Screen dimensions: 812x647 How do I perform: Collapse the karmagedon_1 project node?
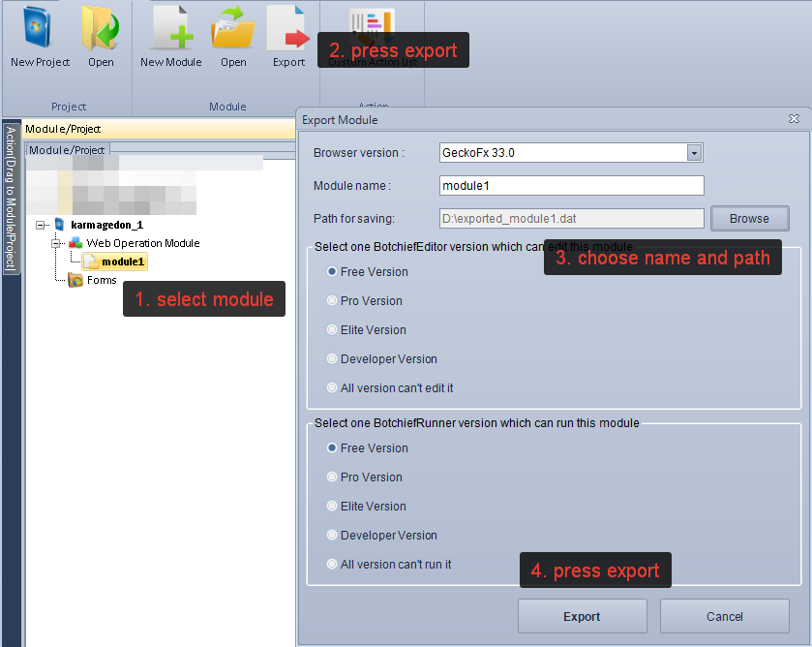click(41, 225)
